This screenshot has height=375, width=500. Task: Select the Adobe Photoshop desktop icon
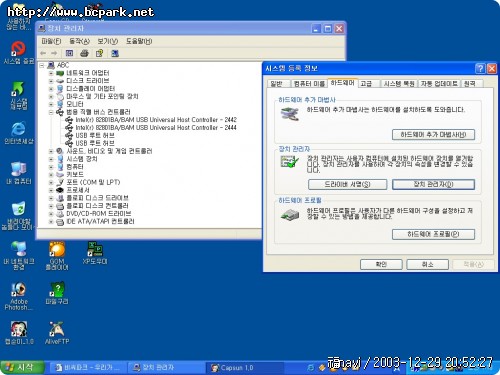19,296
